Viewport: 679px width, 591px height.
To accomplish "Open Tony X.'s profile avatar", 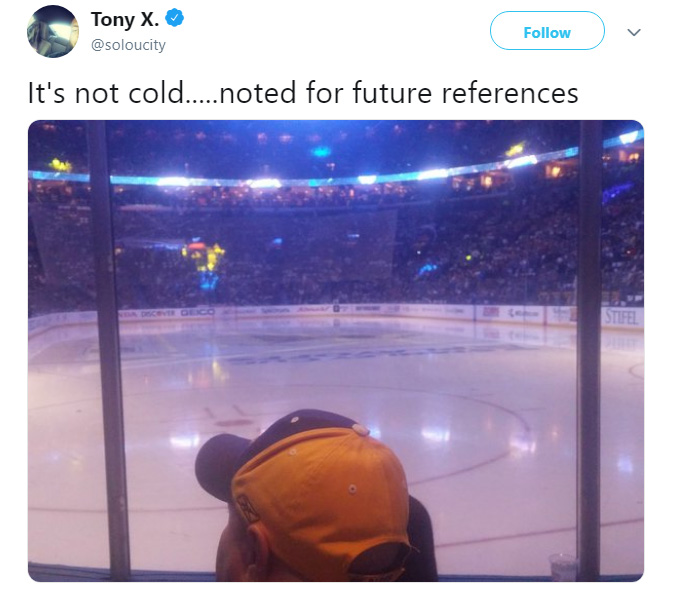I will (x=52, y=31).
